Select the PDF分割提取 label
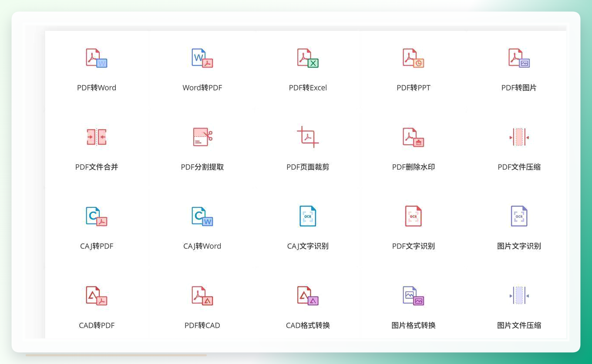Viewport: 592px width, 364px height. click(202, 167)
